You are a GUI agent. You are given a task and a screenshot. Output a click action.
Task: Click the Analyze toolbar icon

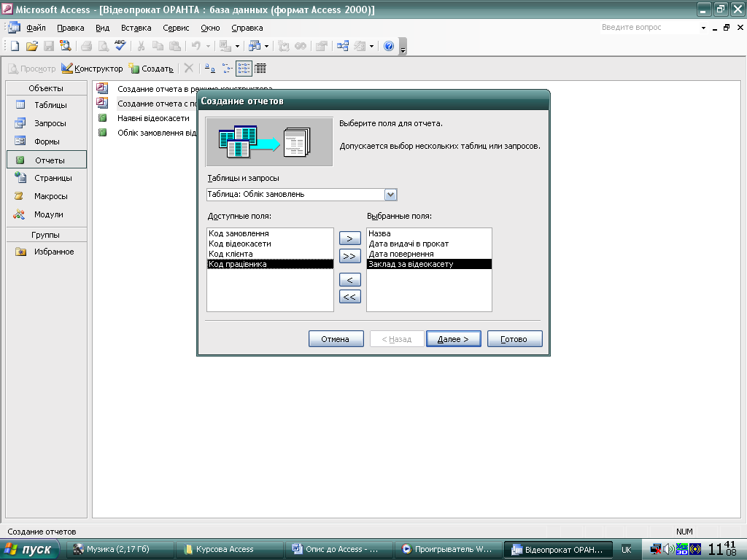tap(255, 46)
